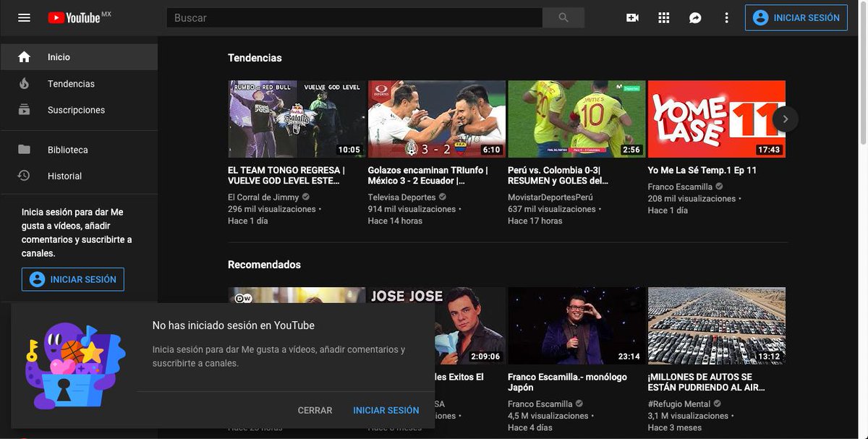Open the MovistarDeportesPerú channel
The width and height of the screenshot is (868, 439).
coord(550,197)
